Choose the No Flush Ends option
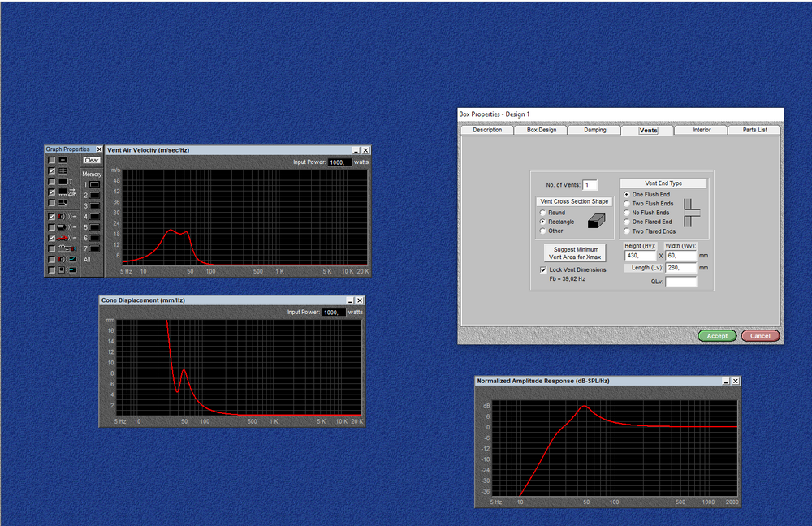The image size is (812, 526). (x=627, y=213)
